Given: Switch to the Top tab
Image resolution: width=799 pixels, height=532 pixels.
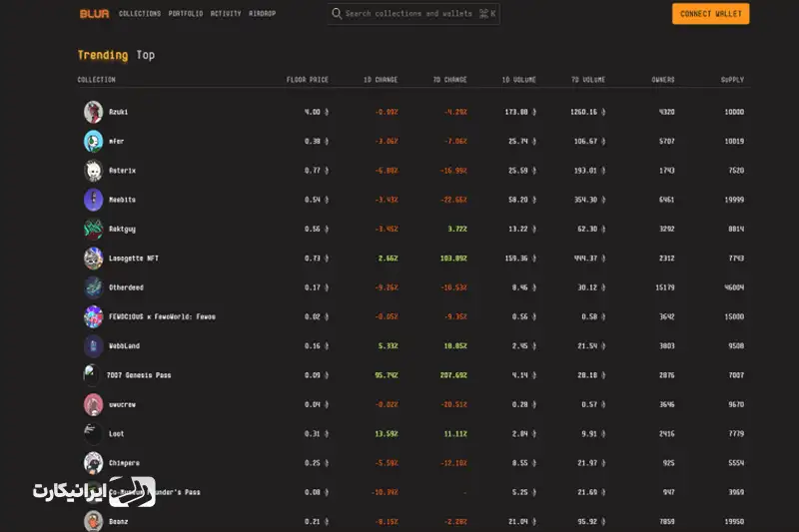Looking at the screenshot, I should [145, 55].
